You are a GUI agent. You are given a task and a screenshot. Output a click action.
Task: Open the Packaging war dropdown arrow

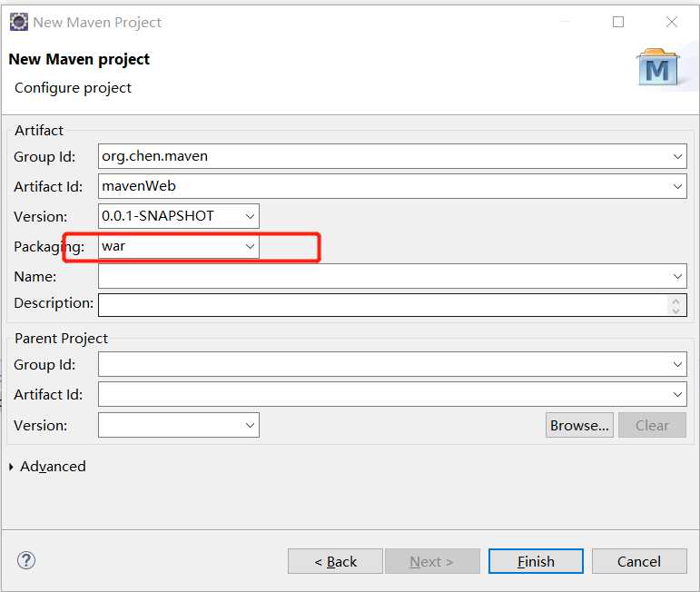pos(250,246)
